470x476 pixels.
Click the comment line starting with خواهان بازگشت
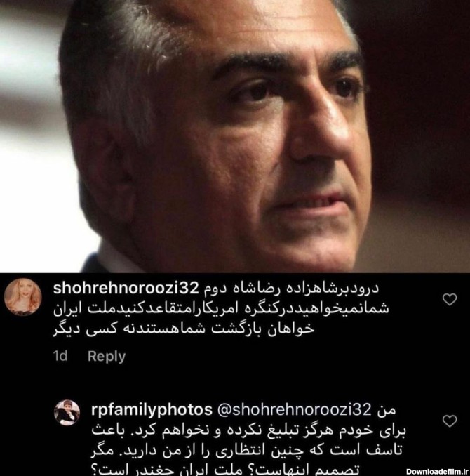184,329
